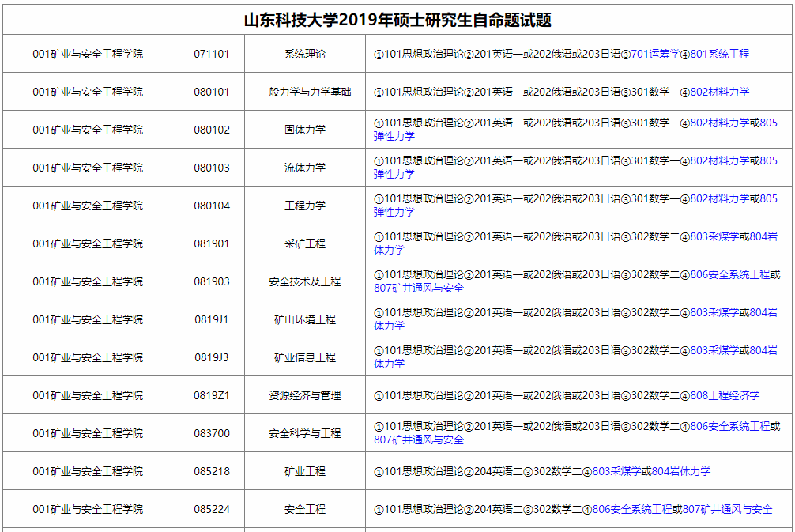Click the major name 安全技术及工程
The image size is (795, 532).
pos(305,281)
